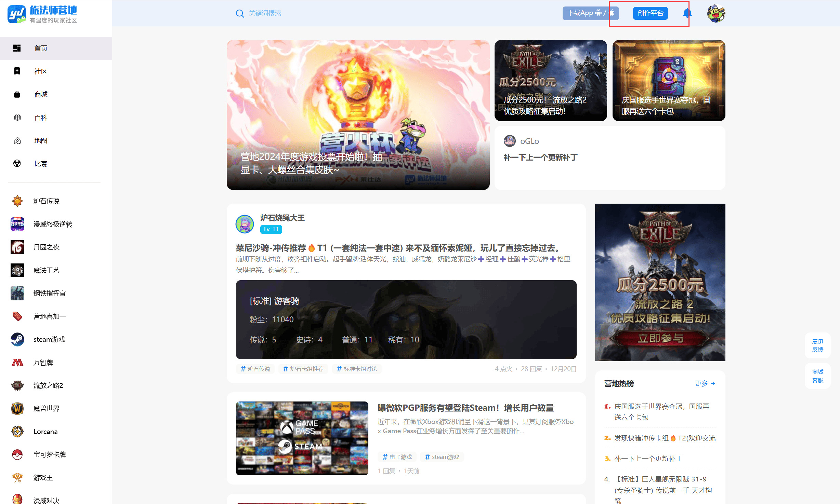Open the notification bell
This screenshot has width=840, height=504.
click(x=687, y=13)
